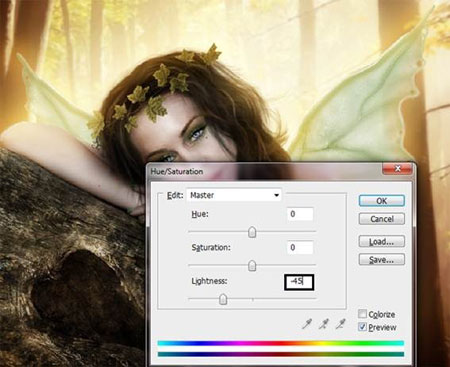Image resolution: width=450 pixels, height=367 pixels.
Task: Select the add-to-sample eyedropper tool
Action: [324, 324]
